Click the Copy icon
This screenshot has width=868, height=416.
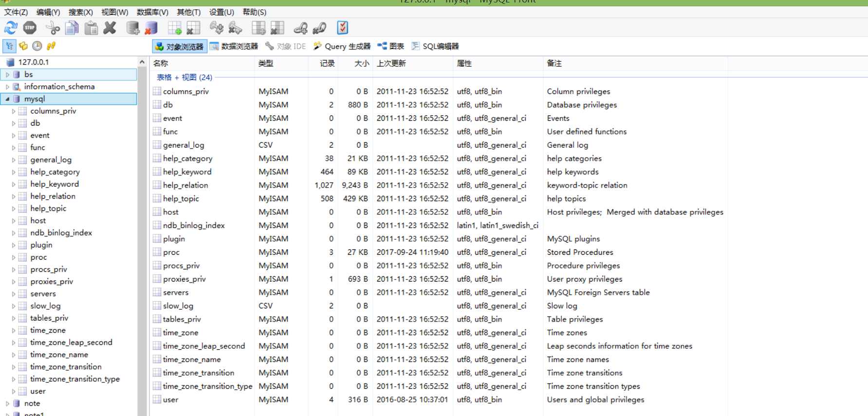72,28
